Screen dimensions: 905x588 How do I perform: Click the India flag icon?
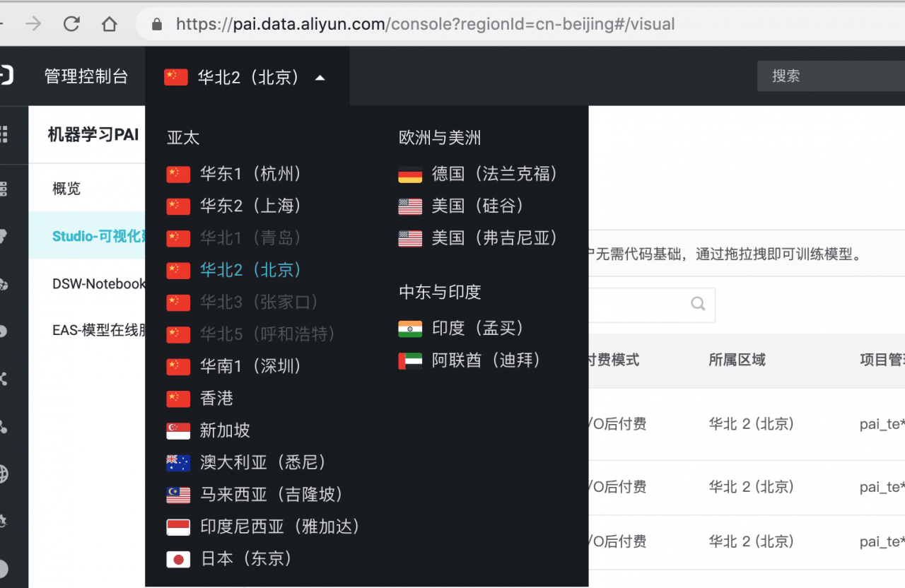(410, 329)
